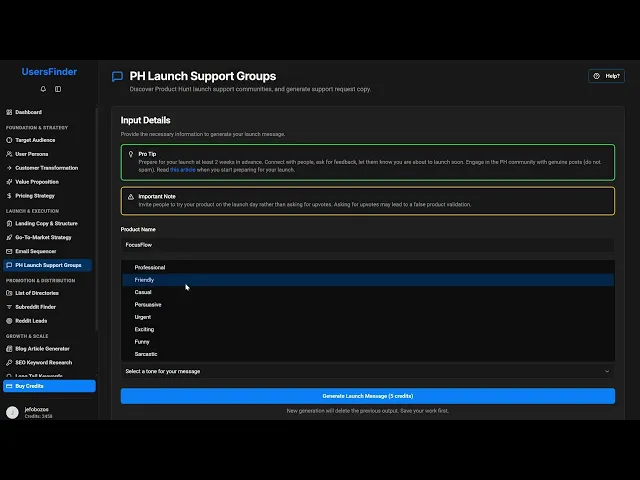
Task: Click the Dashboard icon in sidebar
Action: [x=9, y=112]
